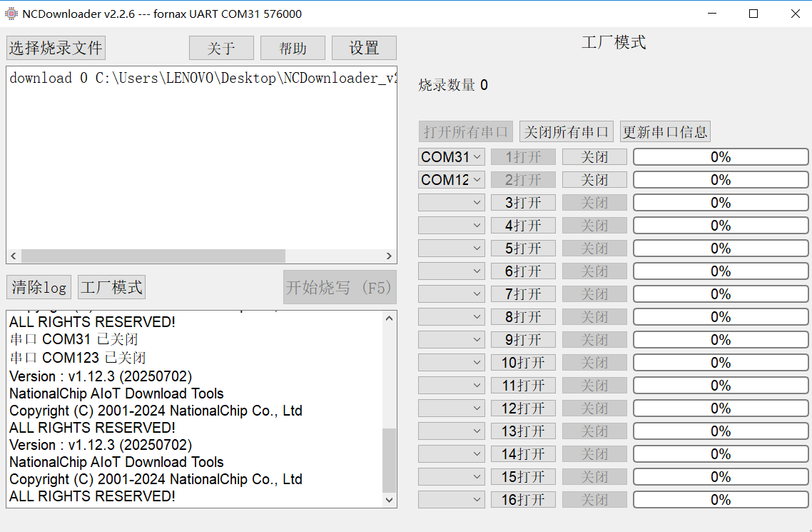Open the 帮助 help button
The width and height of the screenshot is (812, 532).
click(293, 48)
